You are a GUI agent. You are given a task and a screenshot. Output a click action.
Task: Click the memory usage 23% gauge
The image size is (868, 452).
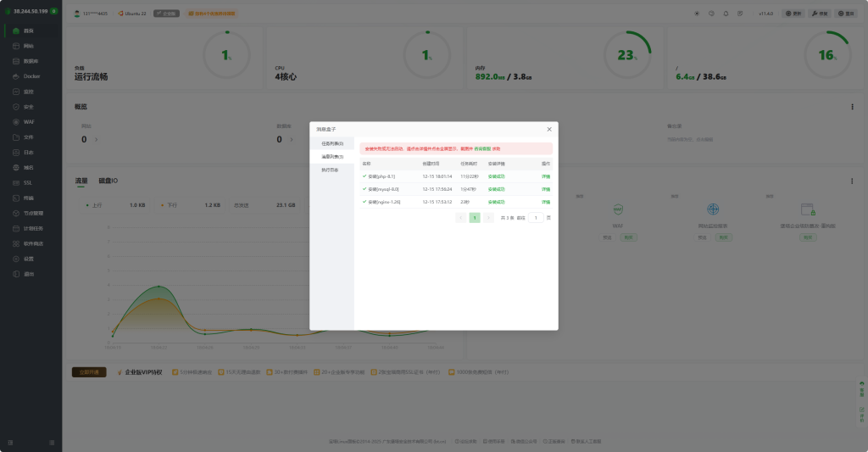coord(626,55)
